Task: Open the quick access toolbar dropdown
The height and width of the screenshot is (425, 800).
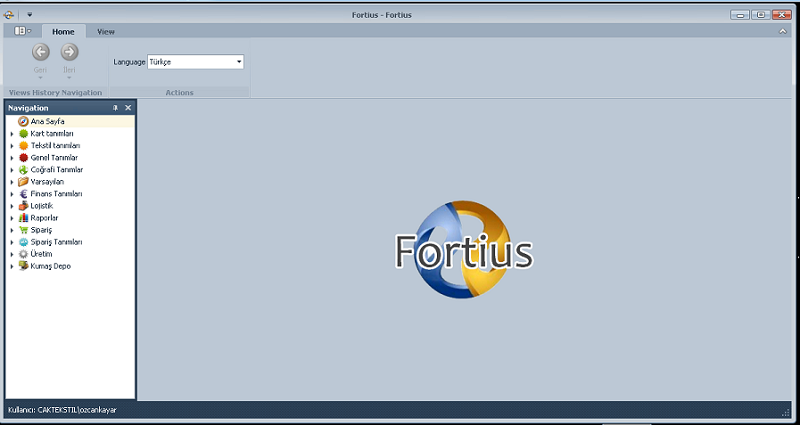Action: pos(30,15)
